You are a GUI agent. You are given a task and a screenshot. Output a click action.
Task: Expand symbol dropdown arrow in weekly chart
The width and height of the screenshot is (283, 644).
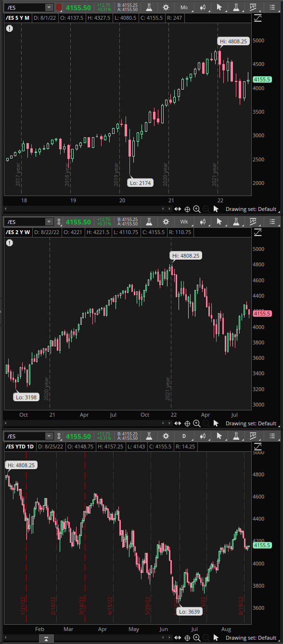[49, 222]
